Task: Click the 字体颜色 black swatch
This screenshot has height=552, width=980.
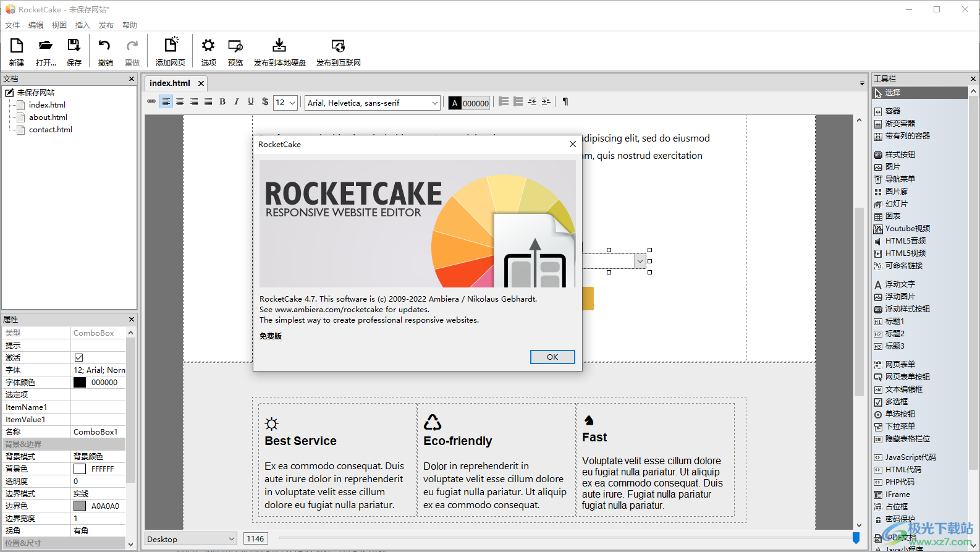Action: pyautogui.click(x=80, y=383)
